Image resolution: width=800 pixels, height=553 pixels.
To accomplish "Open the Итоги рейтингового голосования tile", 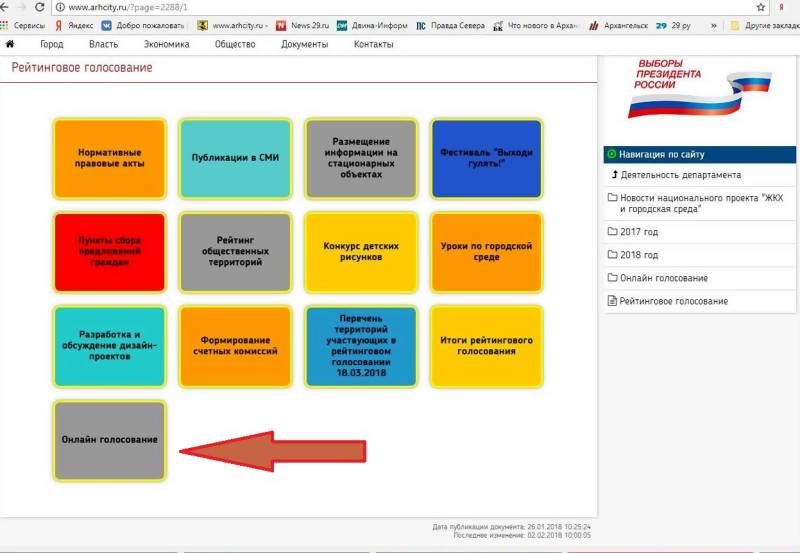I will (486, 346).
